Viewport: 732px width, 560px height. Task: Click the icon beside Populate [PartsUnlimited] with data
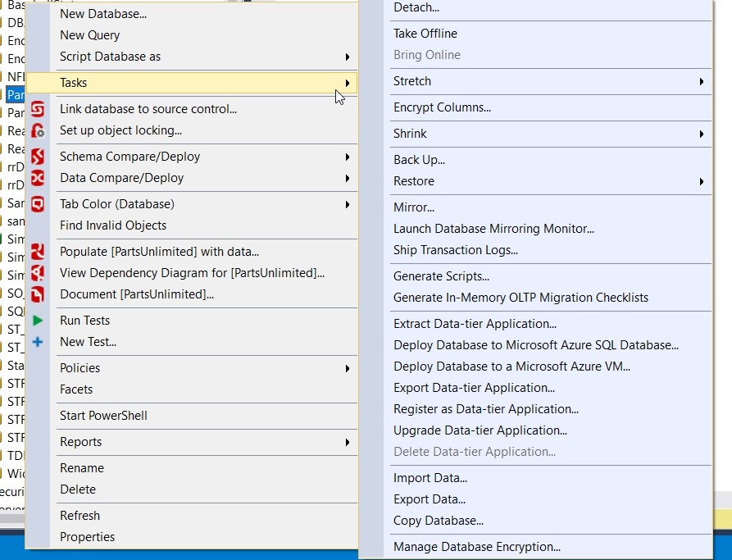click(x=38, y=252)
